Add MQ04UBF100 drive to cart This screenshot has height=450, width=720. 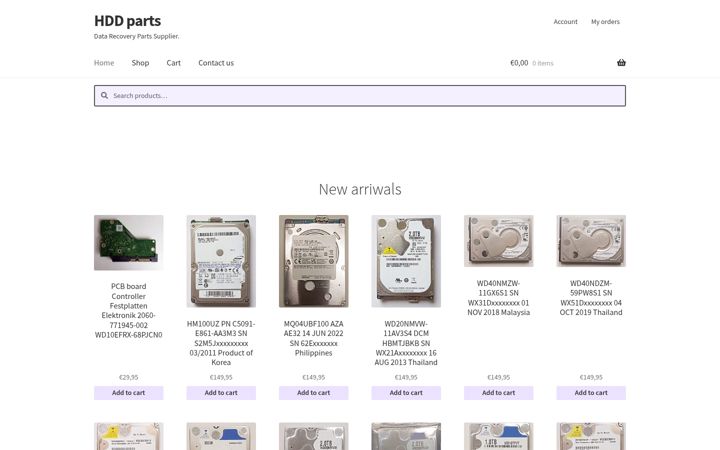point(314,393)
